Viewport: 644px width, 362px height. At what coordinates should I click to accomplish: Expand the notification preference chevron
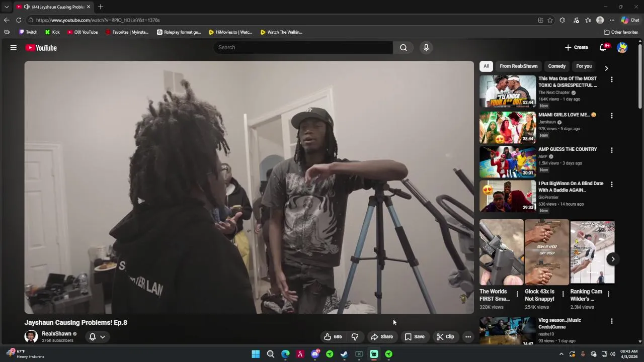(102, 337)
